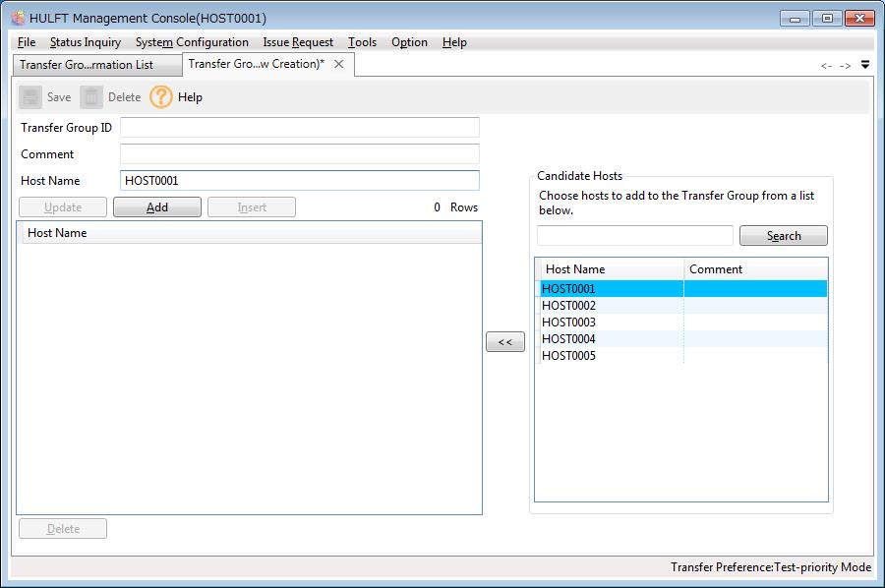The width and height of the screenshot is (885, 588).
Task: Switch to Transfer Group Information List tab
Action: [97, 65]
